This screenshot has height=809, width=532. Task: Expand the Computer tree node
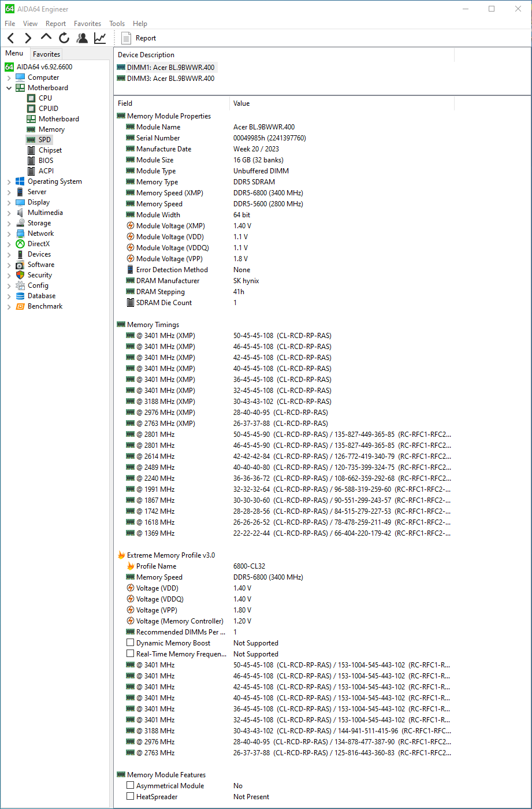(x=9, y=77)
